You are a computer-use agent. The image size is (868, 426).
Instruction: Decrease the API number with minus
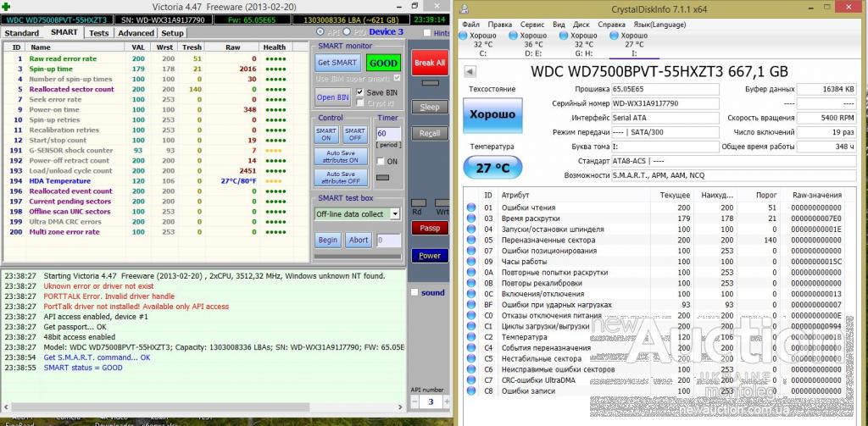point(415,401)
